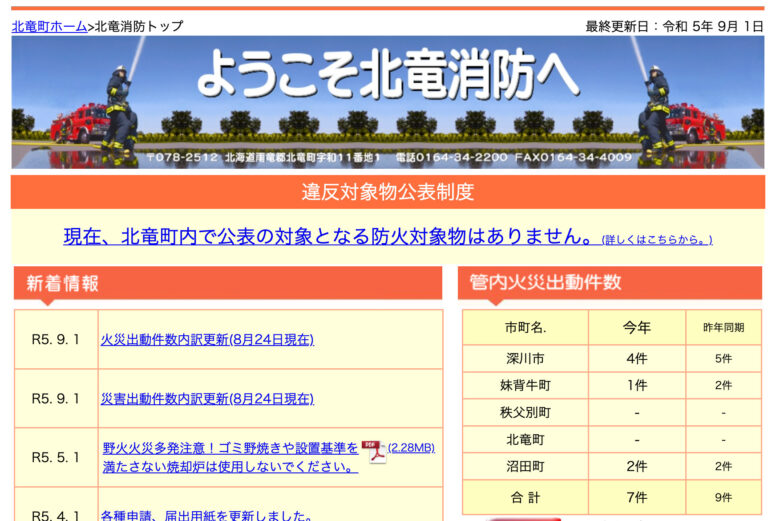Click the ようこそ北竜消防へ banner title

(x=388, y=75)
